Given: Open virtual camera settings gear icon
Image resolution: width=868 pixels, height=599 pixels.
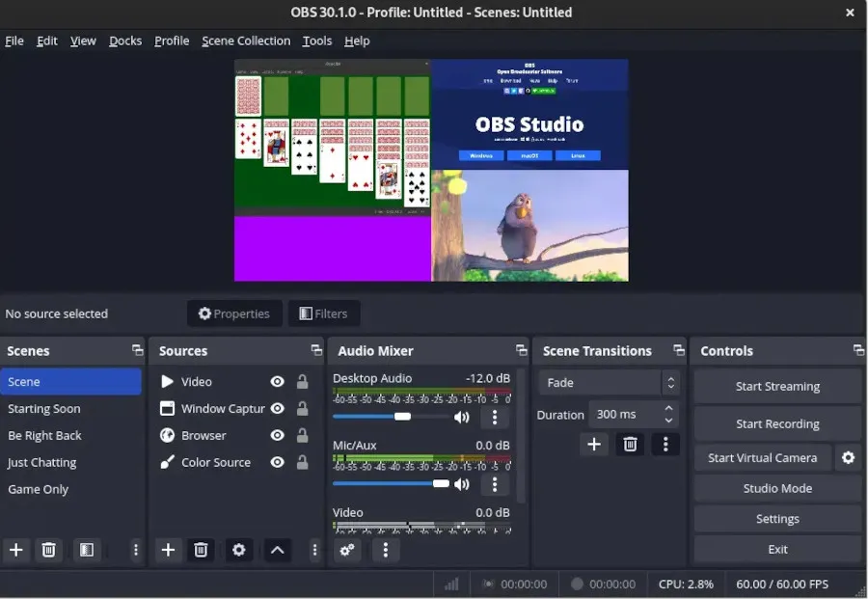Looking at the screenshot, I should [x=848, y=457].
